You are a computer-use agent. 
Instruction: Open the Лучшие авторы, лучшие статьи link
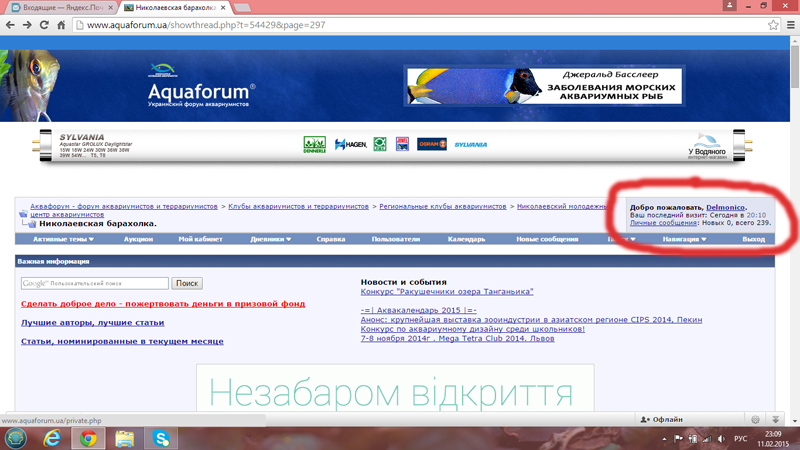pos(92,323)
